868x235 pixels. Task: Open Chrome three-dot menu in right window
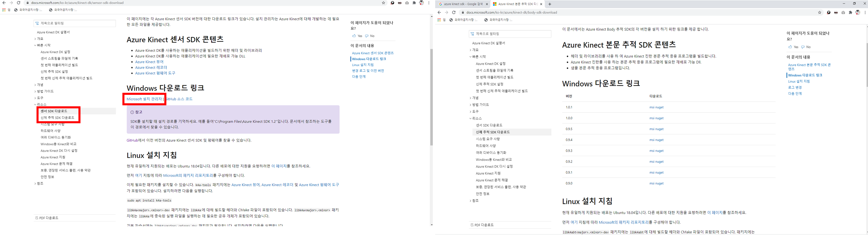tap(865, 13)
